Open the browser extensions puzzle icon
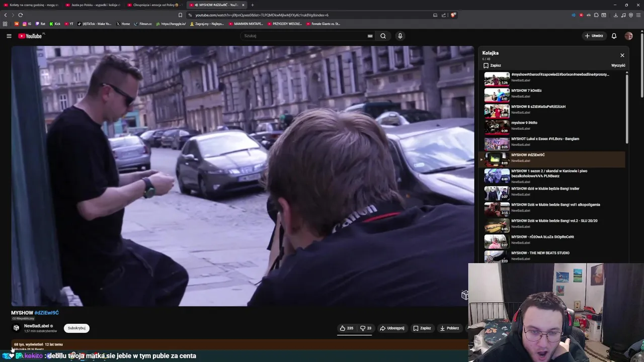 [596, 15]
